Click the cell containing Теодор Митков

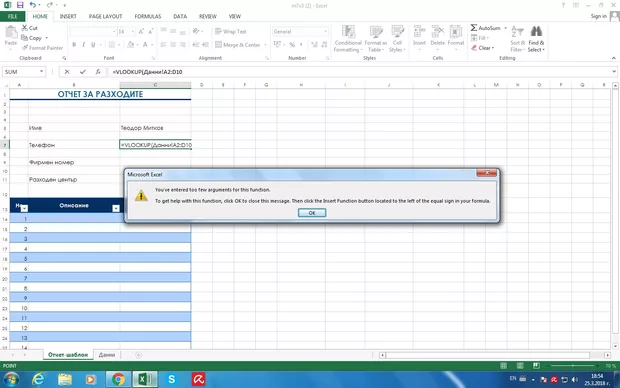coord(155,128)
